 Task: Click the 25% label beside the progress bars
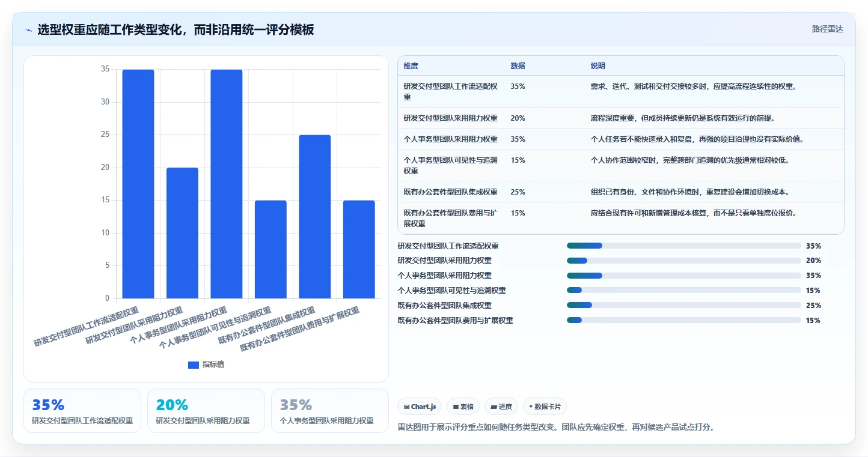tap(813, 306)
